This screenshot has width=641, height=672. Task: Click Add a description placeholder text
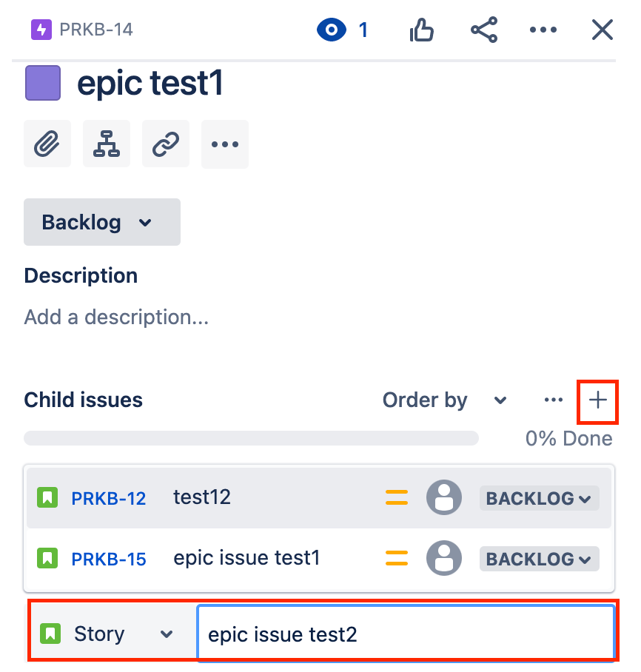click(x=116, y=317)
